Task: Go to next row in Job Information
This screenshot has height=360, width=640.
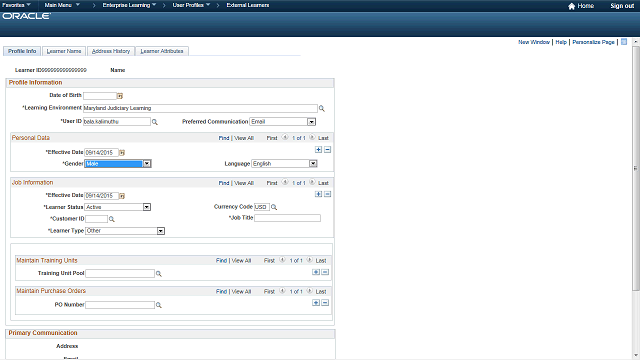Action: [x=312, y=182]
